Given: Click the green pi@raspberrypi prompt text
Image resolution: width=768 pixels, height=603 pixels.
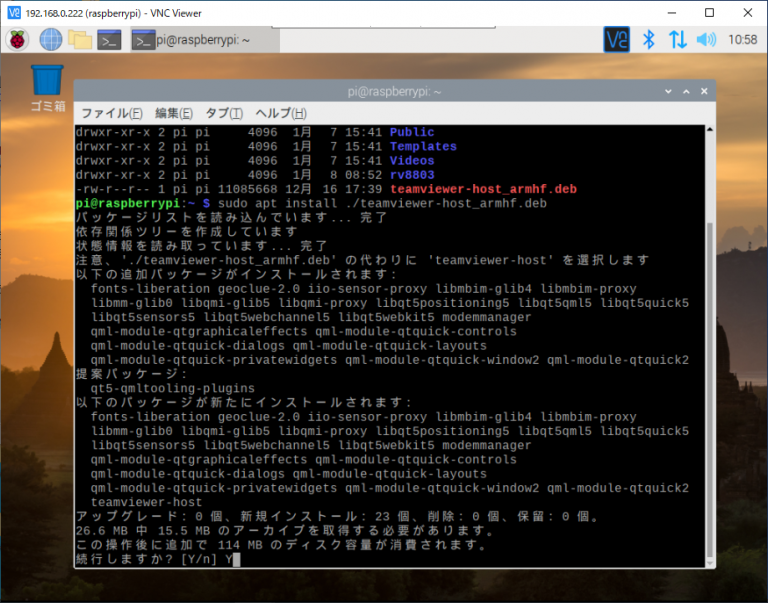Looking at the screenshot, I should pyautogui.click(x=128, y=203).
